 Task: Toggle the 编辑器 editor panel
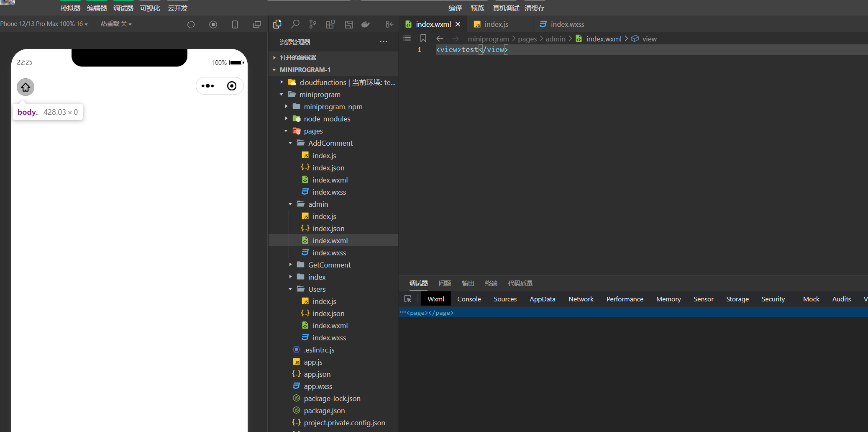pos(97,8)
